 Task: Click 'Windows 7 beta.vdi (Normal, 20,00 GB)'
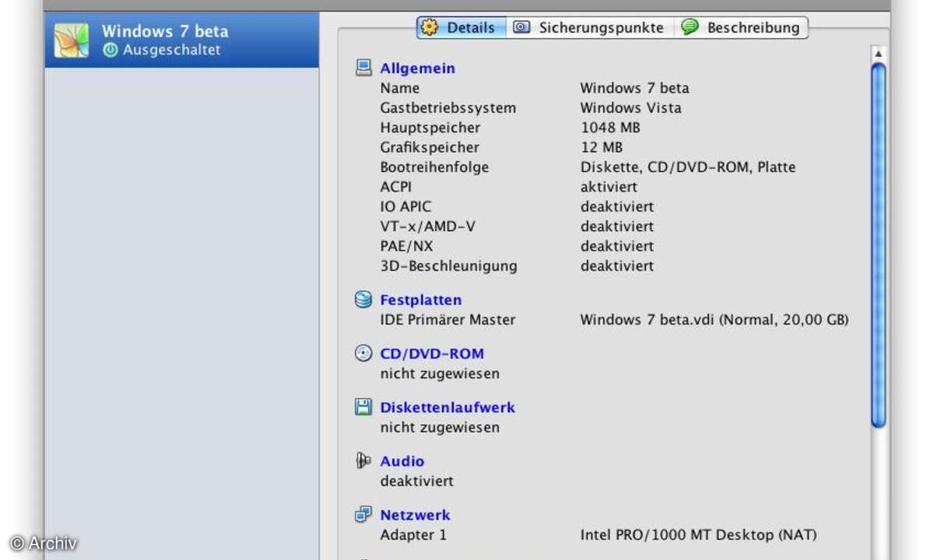(715, 320)
